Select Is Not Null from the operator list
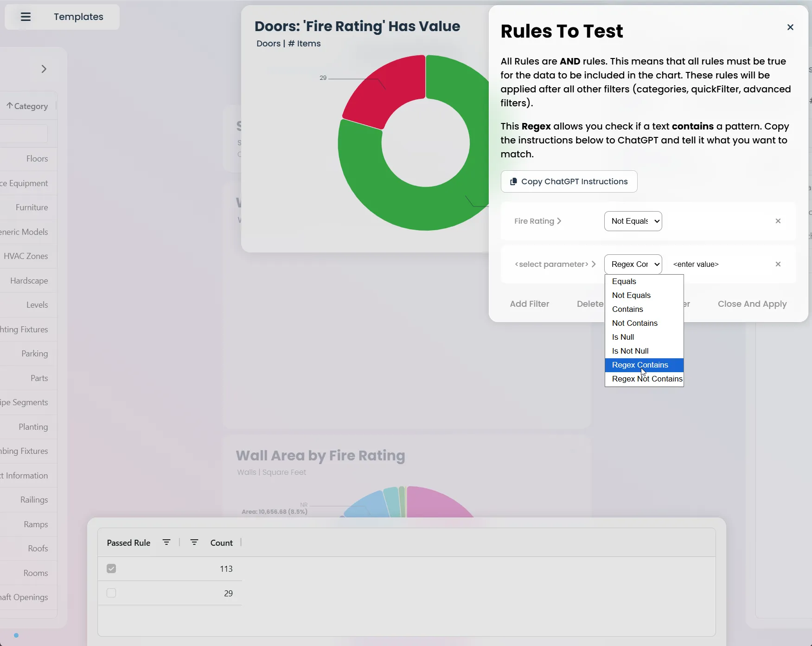Viewport: 812px width, 646px height. [630, 351]
